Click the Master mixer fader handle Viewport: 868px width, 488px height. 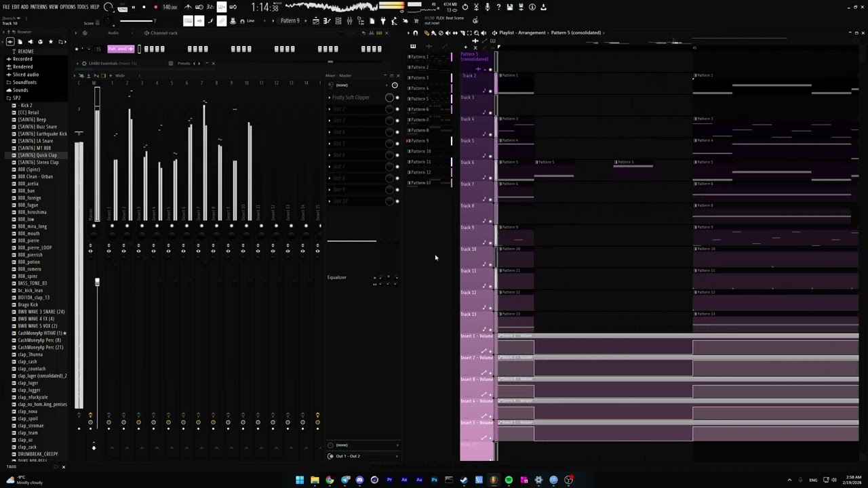(x=97, y=282)
